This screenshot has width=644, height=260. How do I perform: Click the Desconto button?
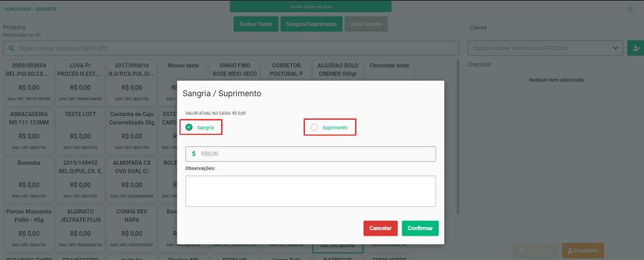(535, 250)
